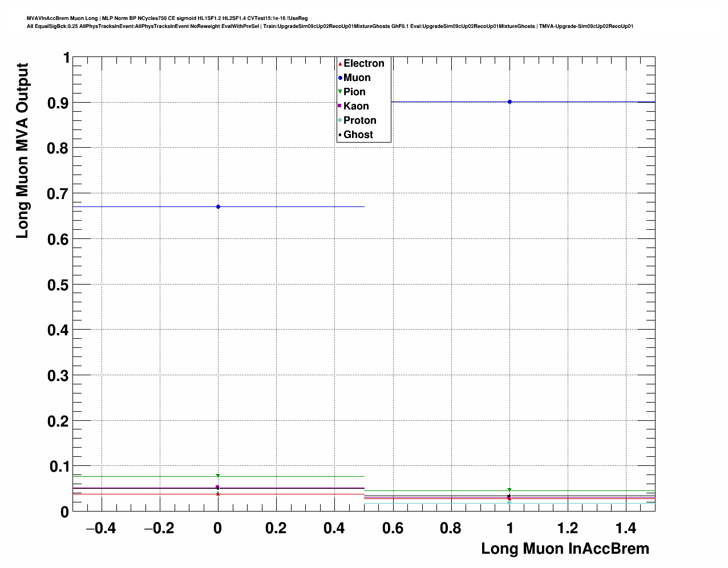Click the green Pion marker at InAccBrem 0
This screenshot has width=728, height=568.
(218, 476)
